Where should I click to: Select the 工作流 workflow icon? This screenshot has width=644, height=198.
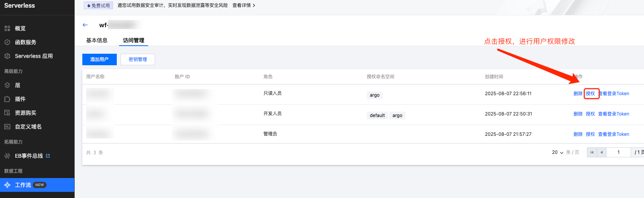(7, 185)
